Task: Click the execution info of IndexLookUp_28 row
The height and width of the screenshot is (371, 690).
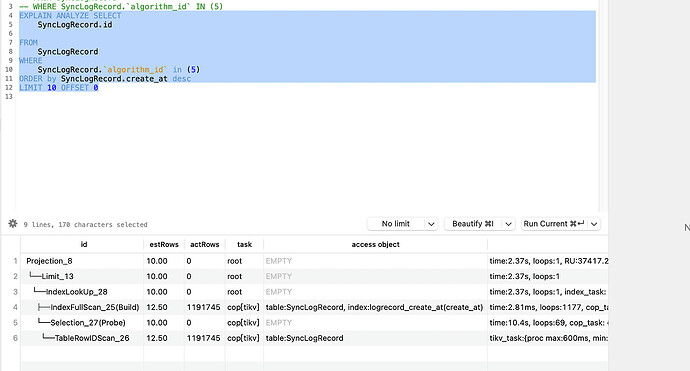Action: [548, 292]
